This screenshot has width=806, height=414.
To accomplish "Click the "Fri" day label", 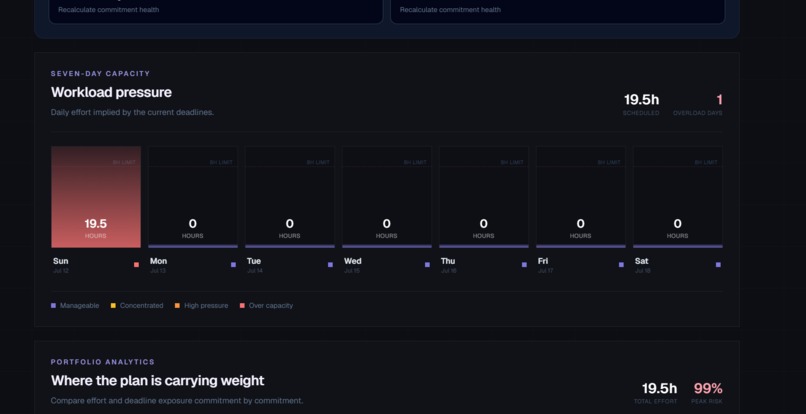I will pos(543,261).
